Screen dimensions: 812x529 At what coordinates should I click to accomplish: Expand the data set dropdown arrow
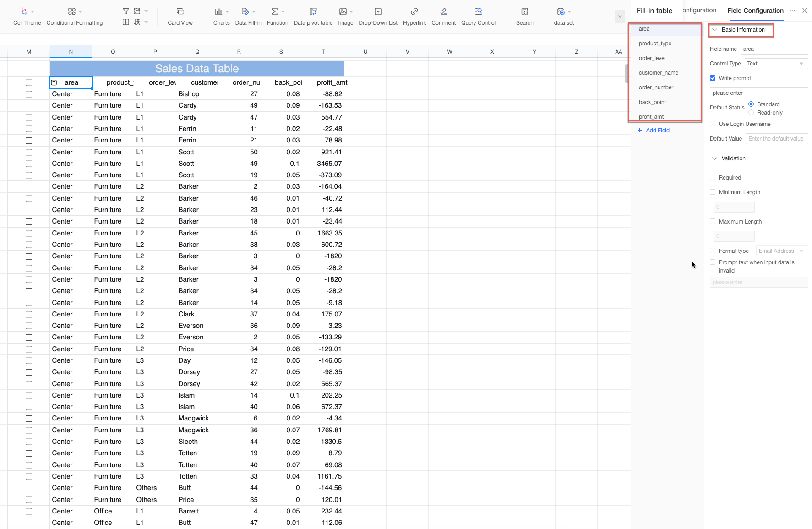coord(569,11)
